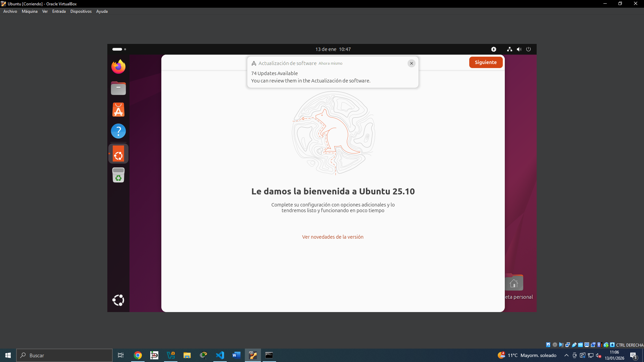Open the power menu icon in Ubuntu
Screen dimensions: 644x362
tap(528, 49)
